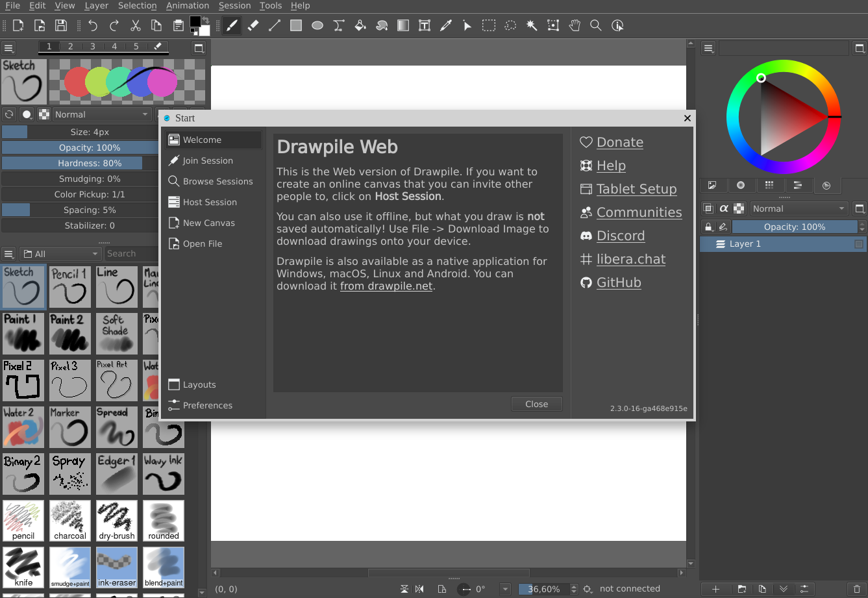
Task: Select the Ellipse tool
Action: pos(317,25)
